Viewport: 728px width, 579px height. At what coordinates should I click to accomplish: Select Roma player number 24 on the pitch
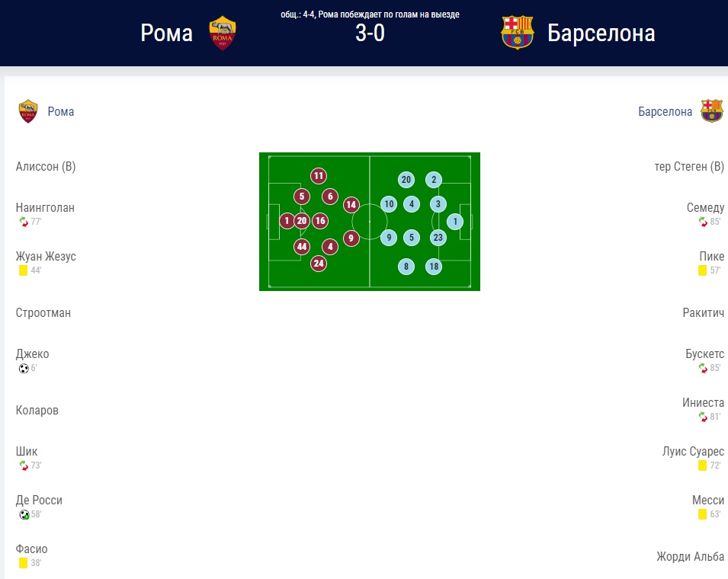[319, 264]
